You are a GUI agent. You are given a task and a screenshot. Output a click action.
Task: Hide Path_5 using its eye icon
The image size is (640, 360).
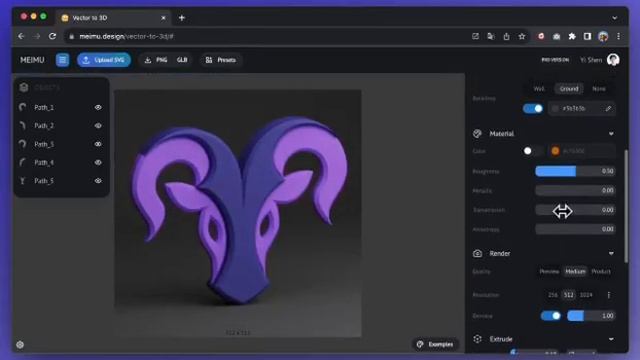click(98, 181)
